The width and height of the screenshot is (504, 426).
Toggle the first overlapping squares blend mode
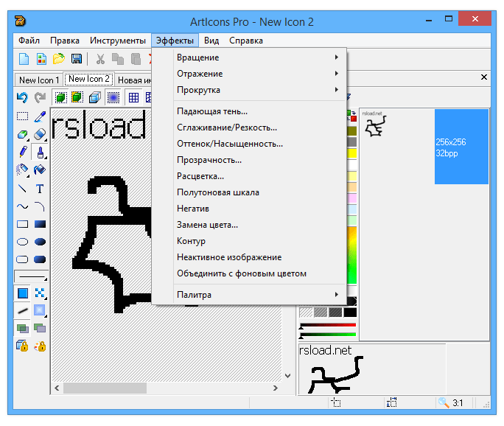23,329
